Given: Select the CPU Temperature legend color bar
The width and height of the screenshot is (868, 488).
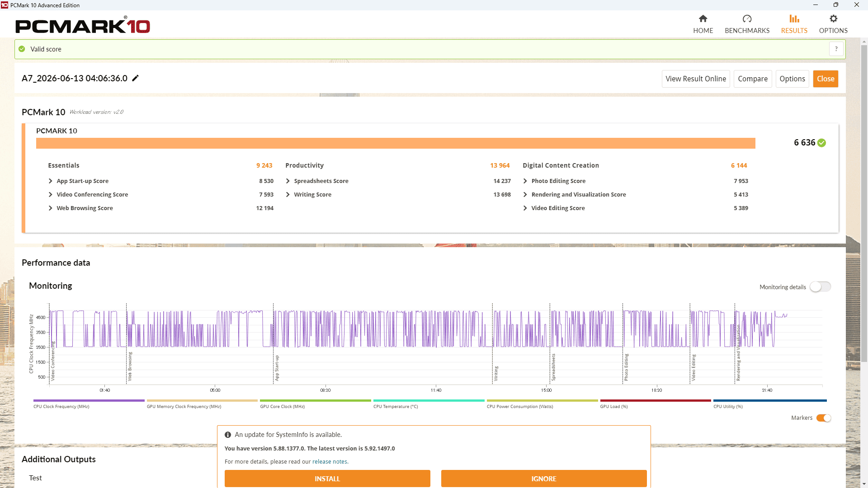Looking at the screenshot, I should (x=429, y=400).
